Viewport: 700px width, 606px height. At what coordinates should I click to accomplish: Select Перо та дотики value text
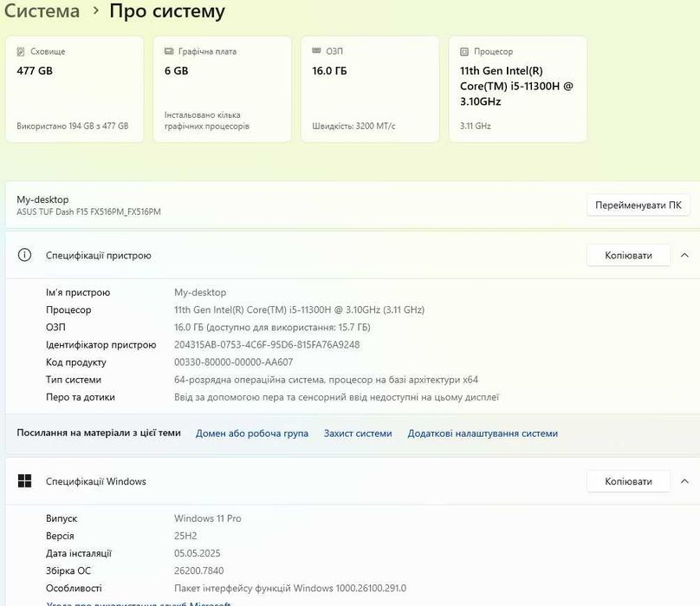pos(337,397)
